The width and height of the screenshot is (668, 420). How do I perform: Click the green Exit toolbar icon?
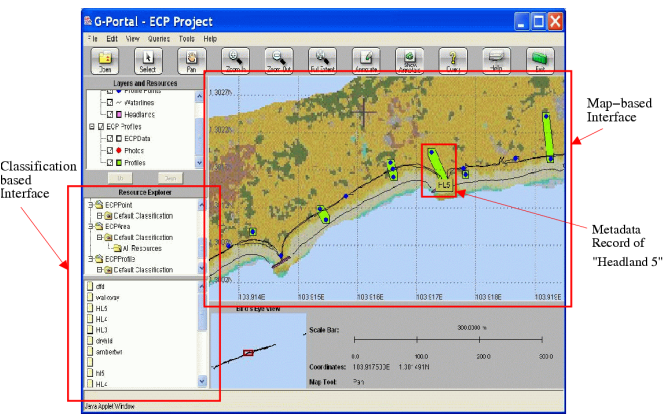[x=539, y=61]
